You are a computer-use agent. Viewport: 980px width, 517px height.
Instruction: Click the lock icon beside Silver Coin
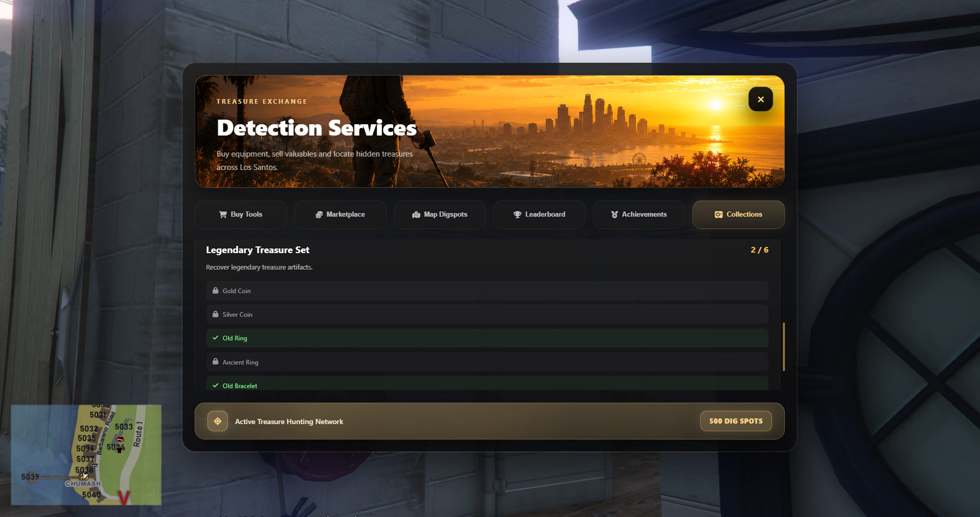(x=216, y=314)
